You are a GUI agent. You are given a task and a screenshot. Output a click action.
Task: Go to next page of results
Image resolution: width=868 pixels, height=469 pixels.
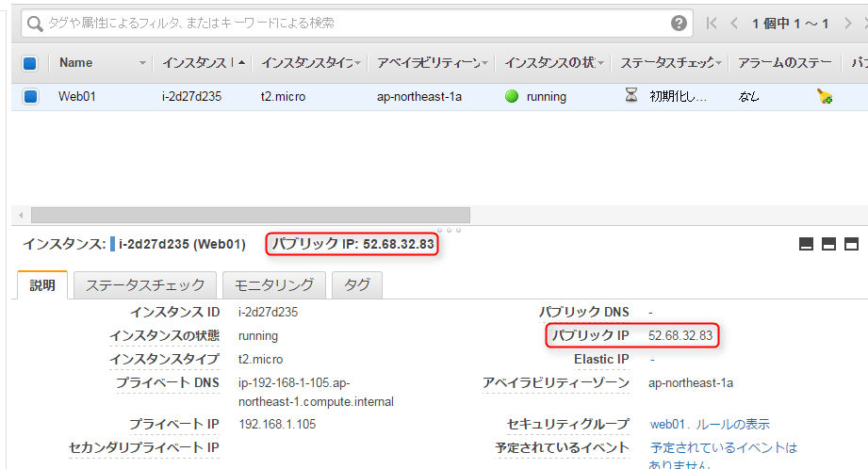tap(848, 24)
